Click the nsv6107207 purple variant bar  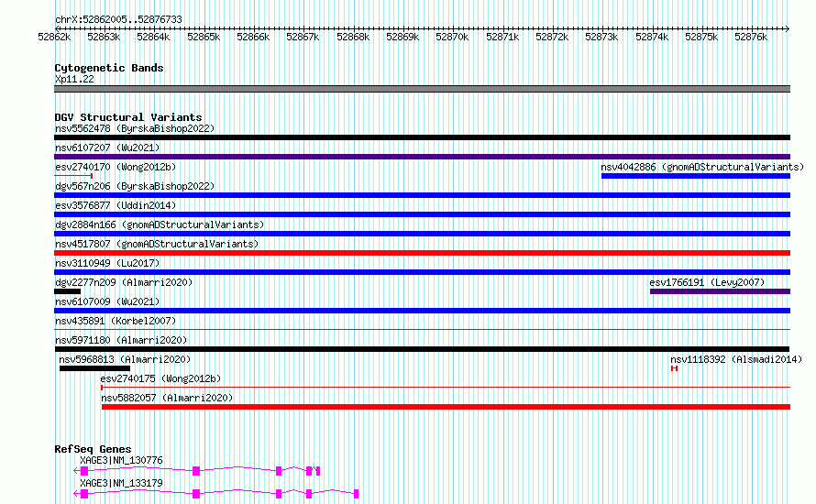pyautogui.click(x=422, y=157)
